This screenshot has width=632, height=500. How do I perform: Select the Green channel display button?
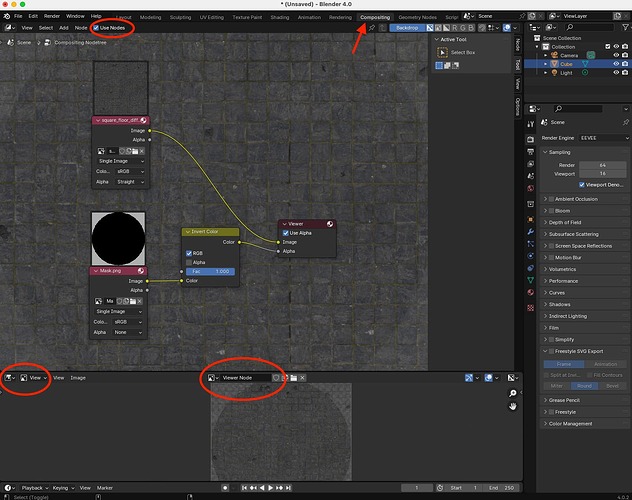point(463,28)
